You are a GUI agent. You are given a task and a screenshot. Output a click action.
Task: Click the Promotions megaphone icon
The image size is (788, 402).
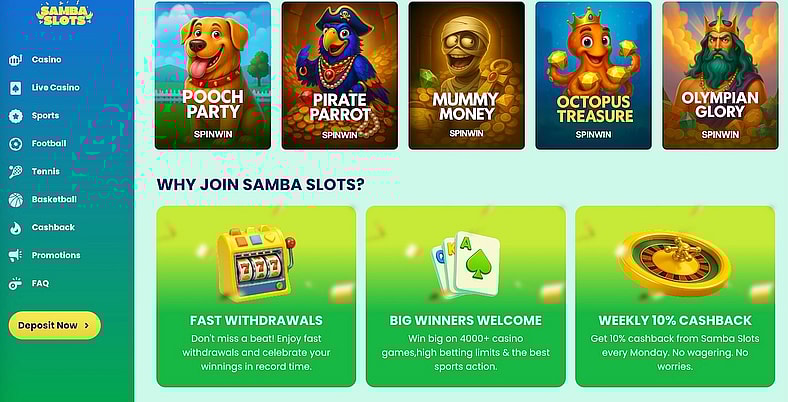coord(16,256)
